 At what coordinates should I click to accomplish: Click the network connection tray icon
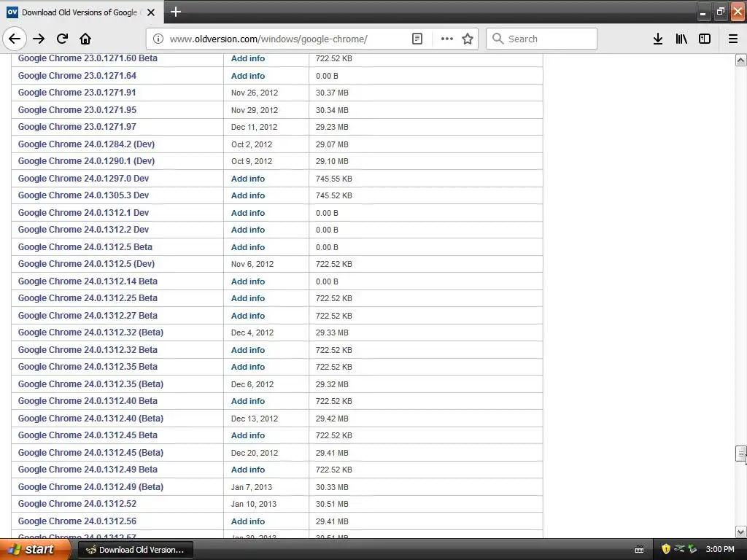point(679,549)
